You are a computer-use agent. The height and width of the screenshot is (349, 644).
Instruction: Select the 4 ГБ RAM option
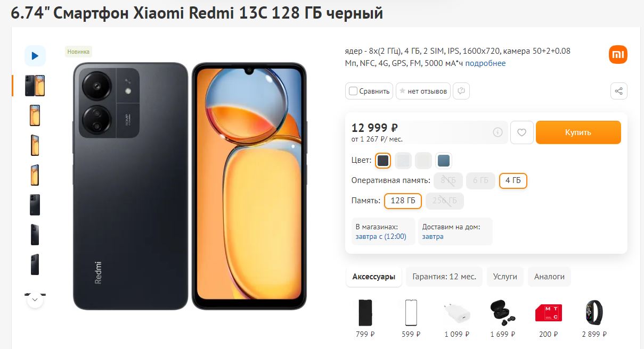click(512, 180)
